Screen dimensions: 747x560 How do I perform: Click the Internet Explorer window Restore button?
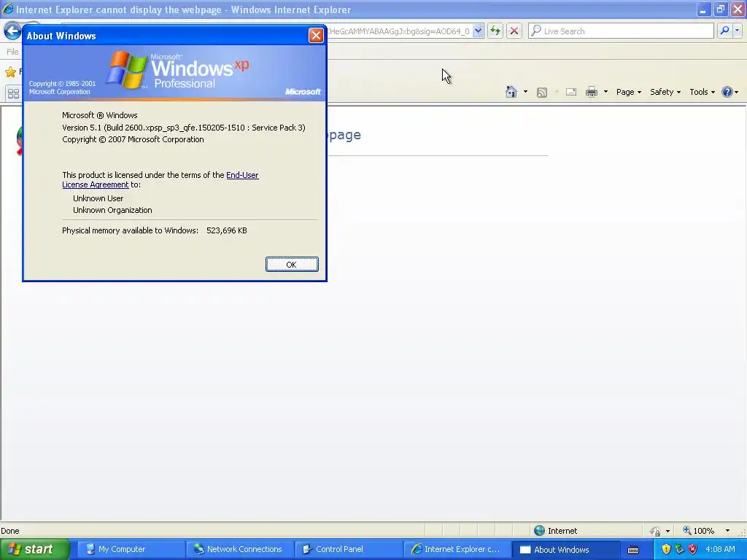[720, 9]
